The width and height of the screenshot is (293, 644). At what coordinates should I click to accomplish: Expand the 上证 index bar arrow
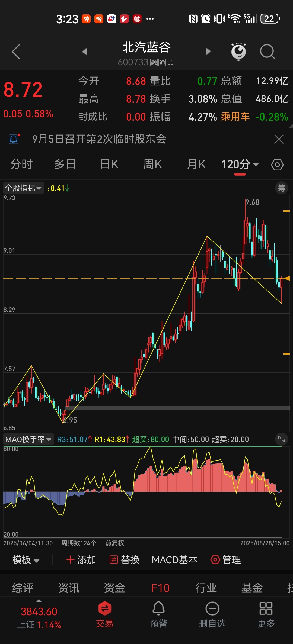[39, 601]
